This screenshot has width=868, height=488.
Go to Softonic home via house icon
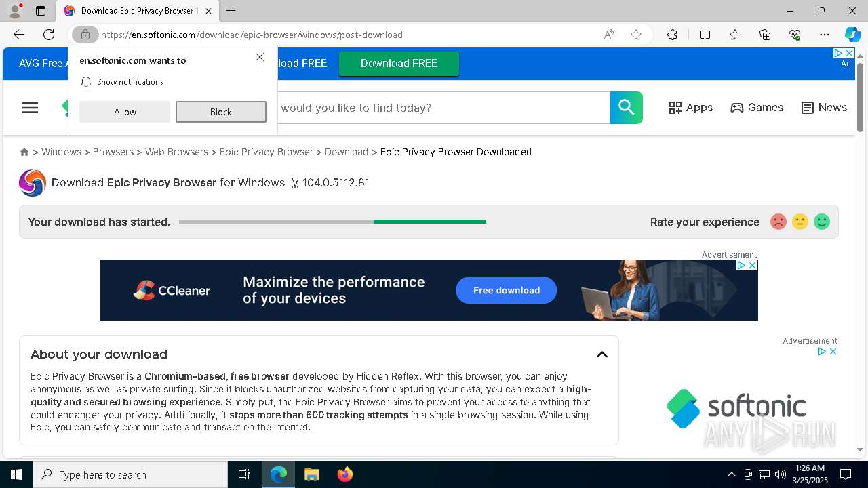pyautogui.click(x=24, y=152)
